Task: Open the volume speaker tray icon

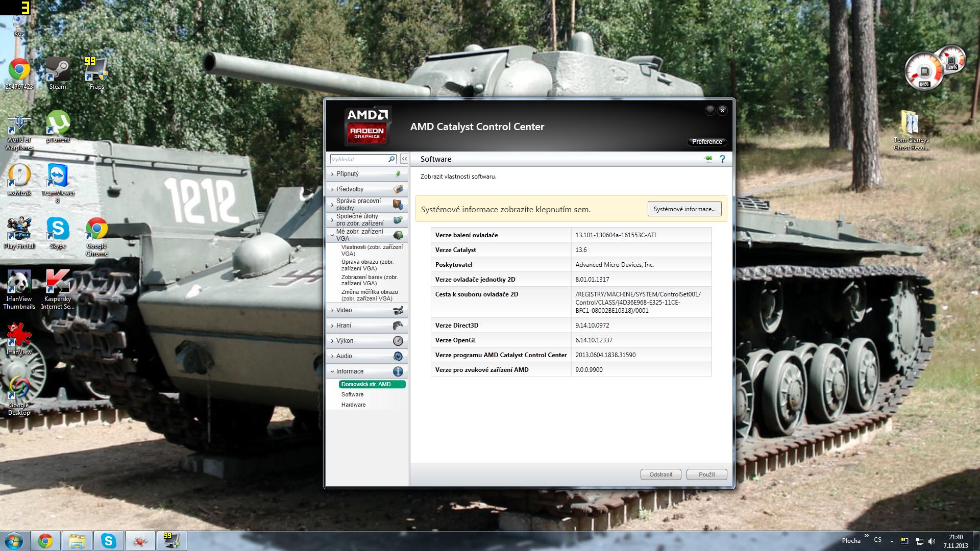Action: coord(932,541)
